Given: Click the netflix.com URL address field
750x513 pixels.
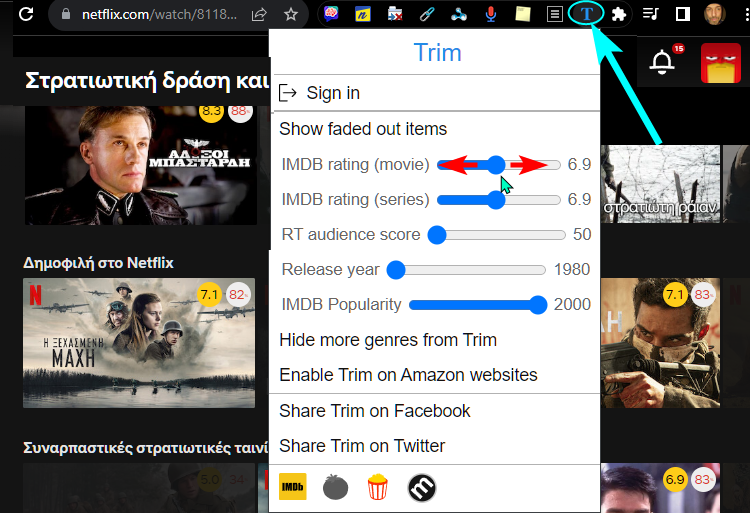Looking at the screenshot, I should [x=159, y=14].
